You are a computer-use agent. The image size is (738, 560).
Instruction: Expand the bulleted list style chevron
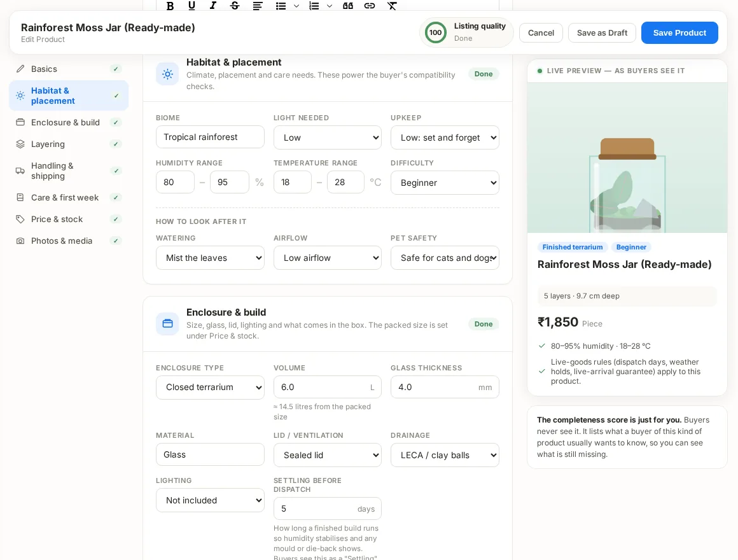pos(296,6)
